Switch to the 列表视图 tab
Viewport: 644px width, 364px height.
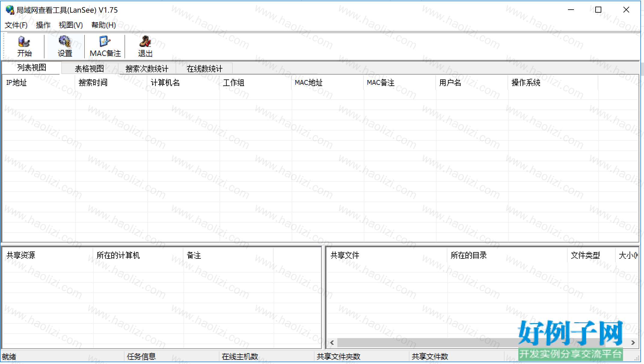click(x=32, y=68)
